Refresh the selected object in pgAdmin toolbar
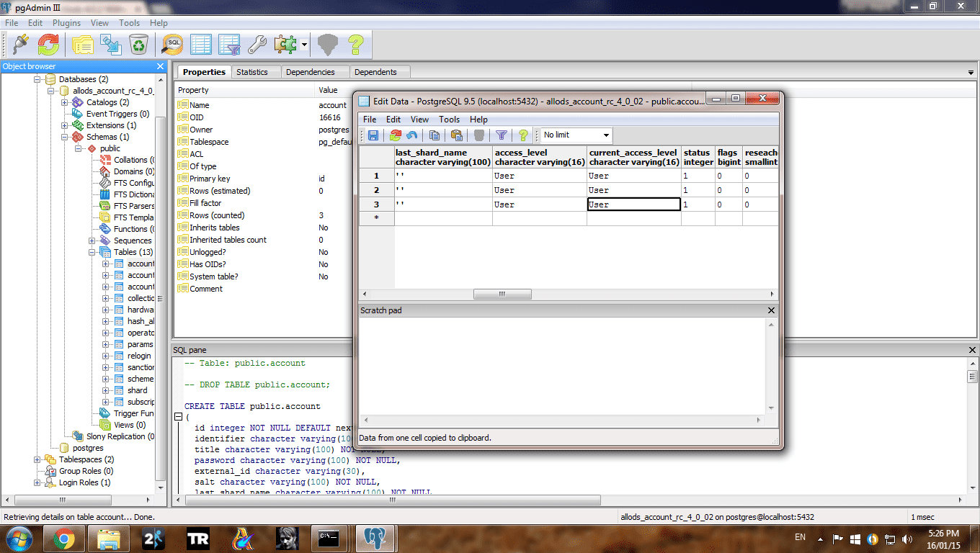The width and height of the screenshot is (980, 553). pos(49,45)
